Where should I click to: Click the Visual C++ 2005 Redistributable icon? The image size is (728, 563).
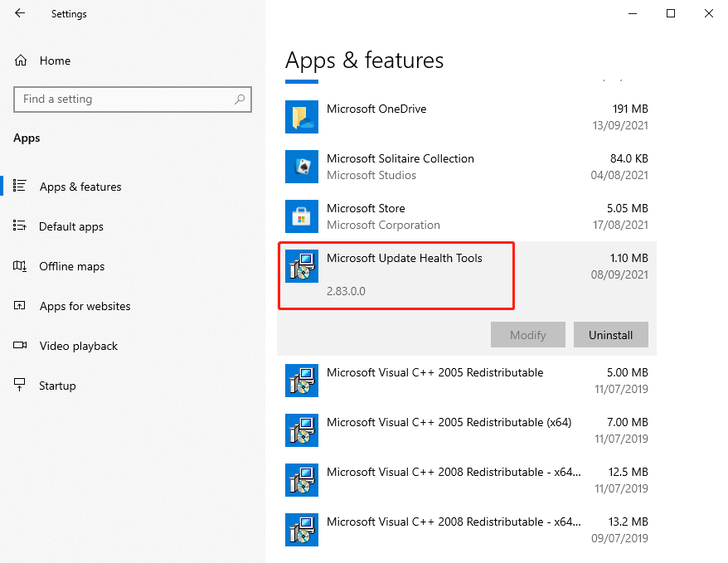pos(301,381)
